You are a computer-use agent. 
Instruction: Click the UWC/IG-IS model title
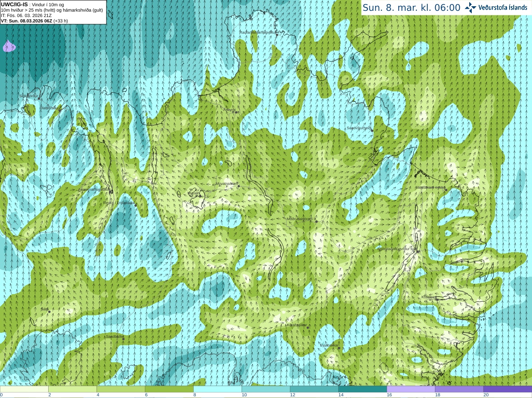[x=15, y=4]
